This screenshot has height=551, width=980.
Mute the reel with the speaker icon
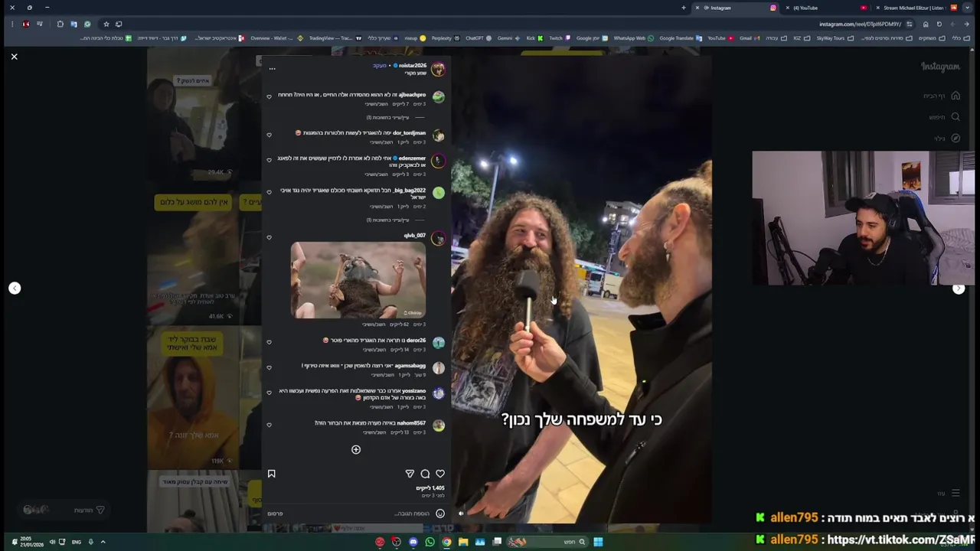click(461, 514)
